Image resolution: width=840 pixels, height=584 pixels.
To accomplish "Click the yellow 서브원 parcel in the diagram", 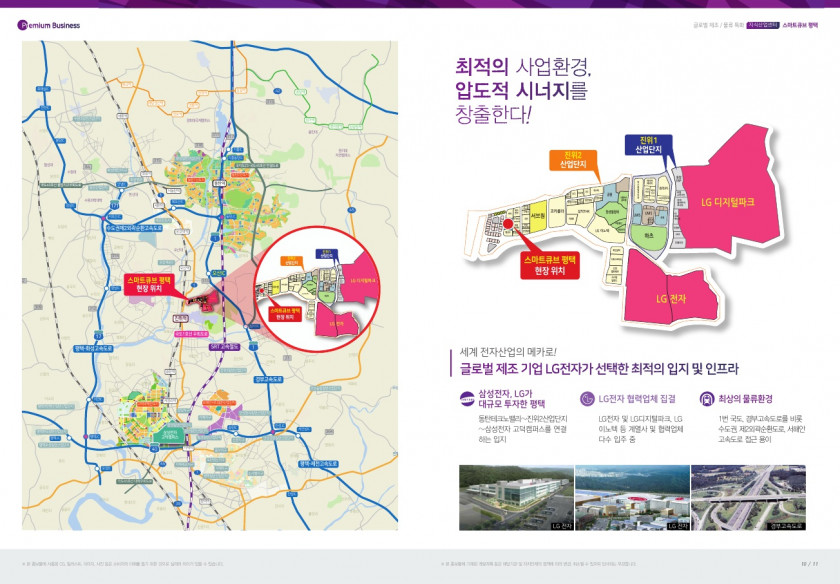I will (537, 215).
